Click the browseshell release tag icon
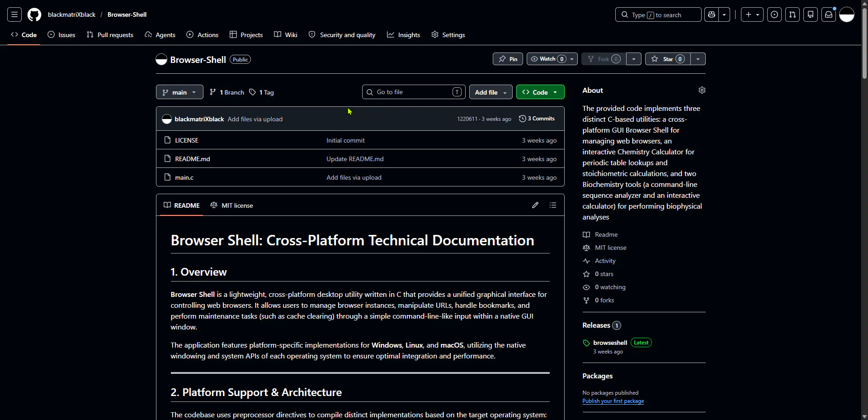868x420 pixels. (586, 343)
